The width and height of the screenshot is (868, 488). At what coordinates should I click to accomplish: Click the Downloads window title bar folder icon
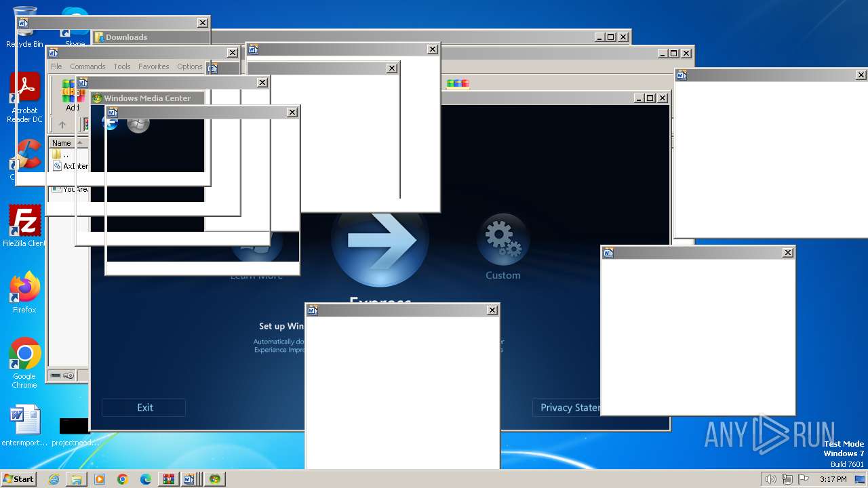99,37
